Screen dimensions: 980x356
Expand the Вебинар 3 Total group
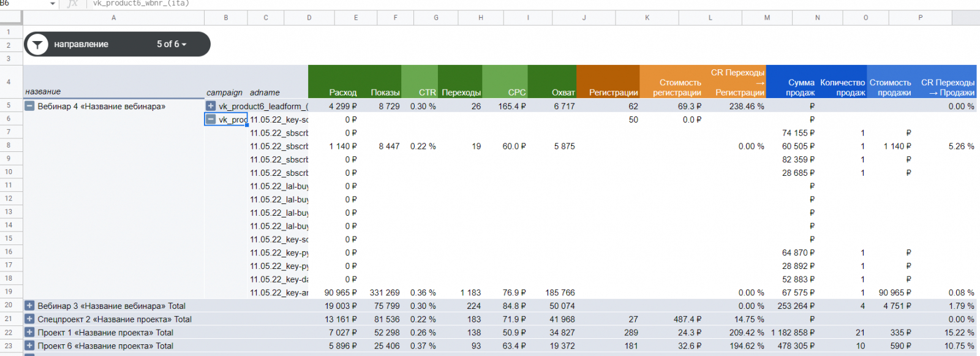[29, 306]
